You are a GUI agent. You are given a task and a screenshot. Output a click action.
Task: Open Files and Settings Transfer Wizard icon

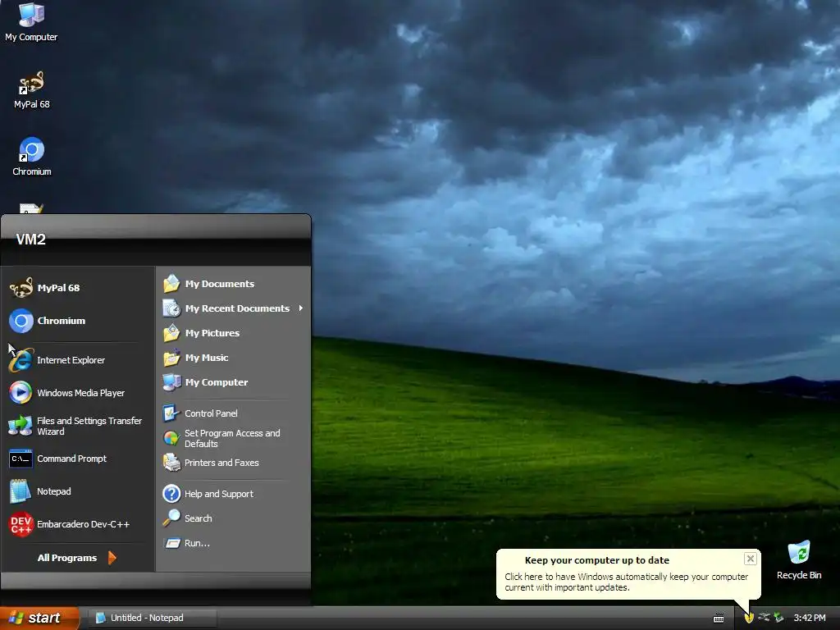click(x=21, y=426)
